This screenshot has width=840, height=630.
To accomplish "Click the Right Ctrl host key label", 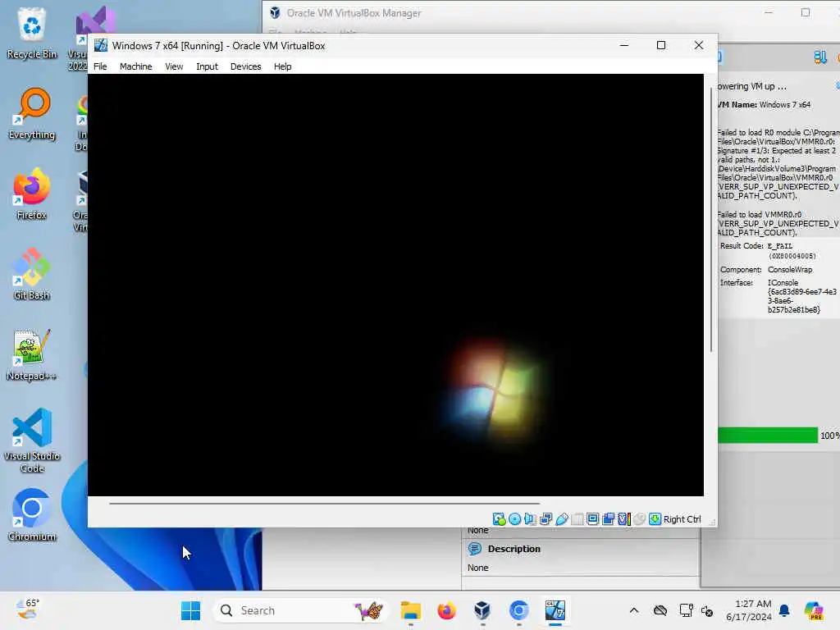I will [682, 519].
